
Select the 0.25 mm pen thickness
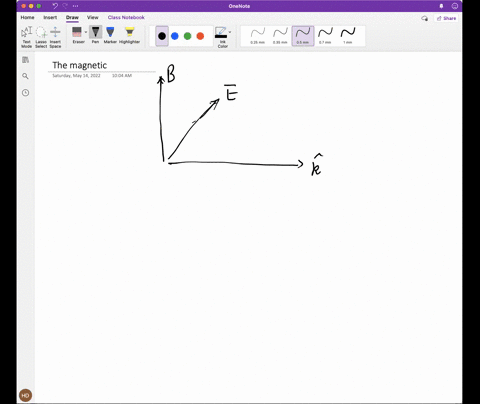258,36
